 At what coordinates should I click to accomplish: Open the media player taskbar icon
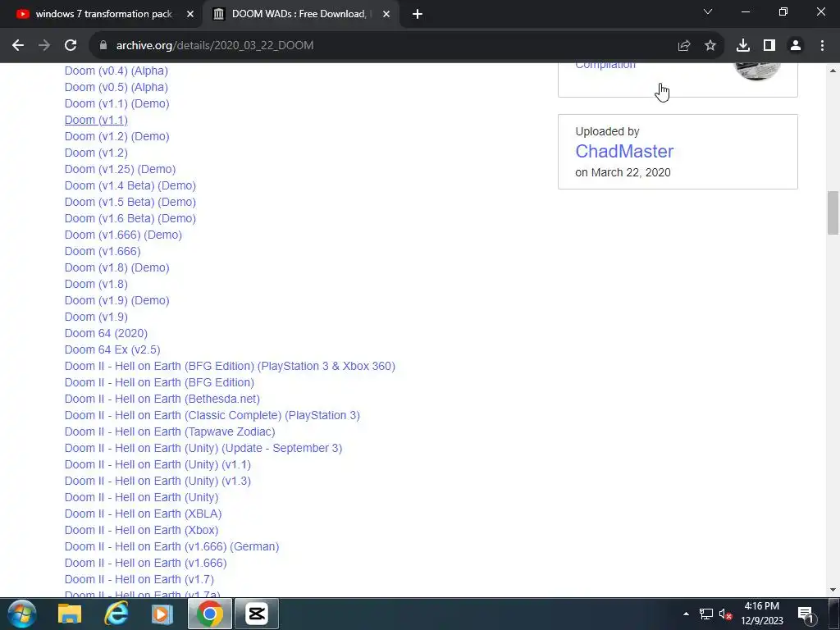(x=162, y=614)
